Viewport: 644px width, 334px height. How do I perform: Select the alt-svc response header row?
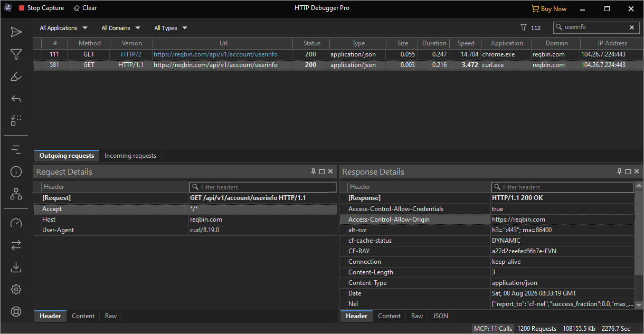point(487,230)
